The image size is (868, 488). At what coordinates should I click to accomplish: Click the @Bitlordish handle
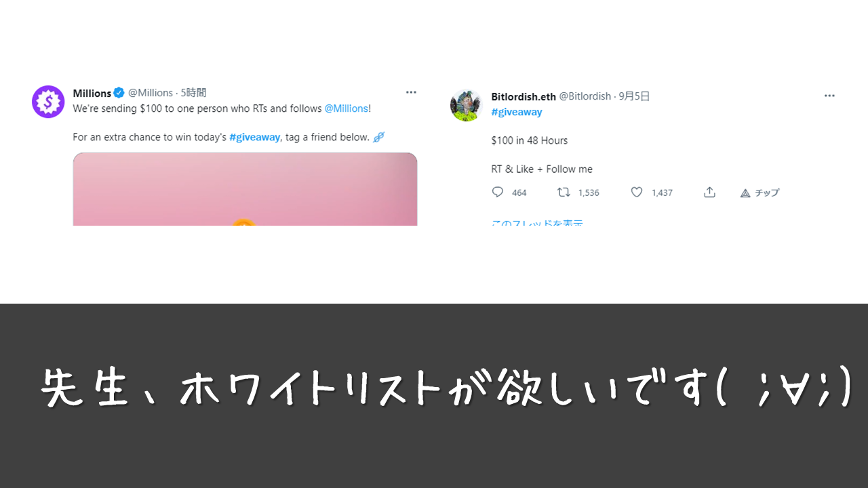pos(585,96)
